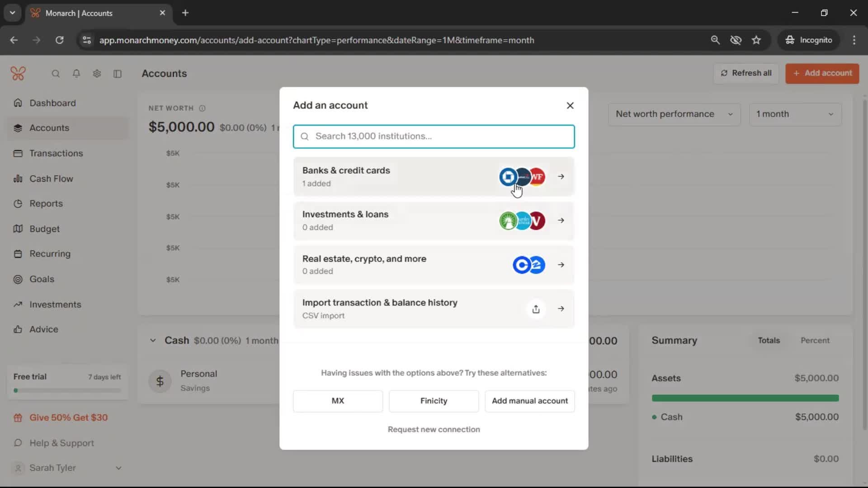
Task: Switch summary view to Totals
Action: click(x=769, y=341)
